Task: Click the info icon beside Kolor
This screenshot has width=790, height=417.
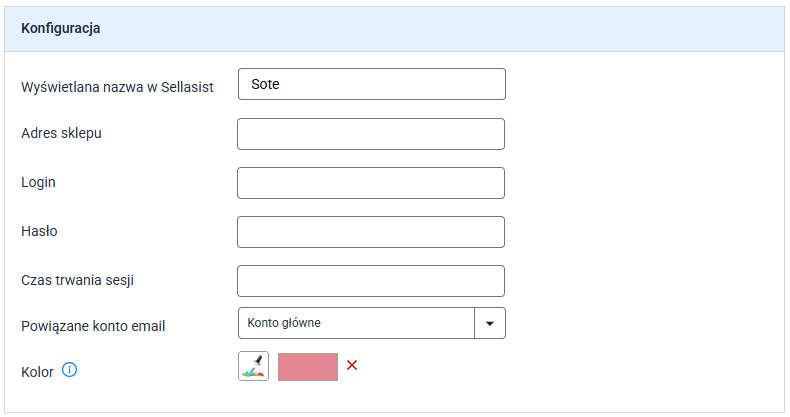Action: (70, 370)
